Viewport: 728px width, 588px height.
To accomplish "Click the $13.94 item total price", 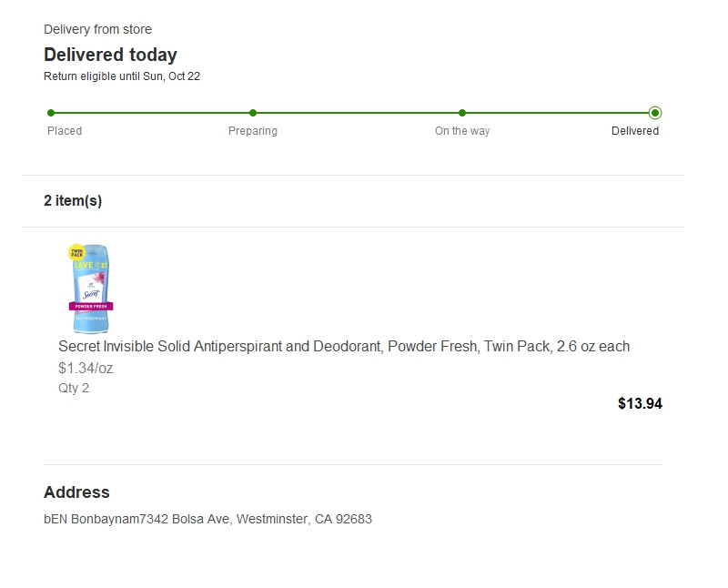I will point(640,404).
